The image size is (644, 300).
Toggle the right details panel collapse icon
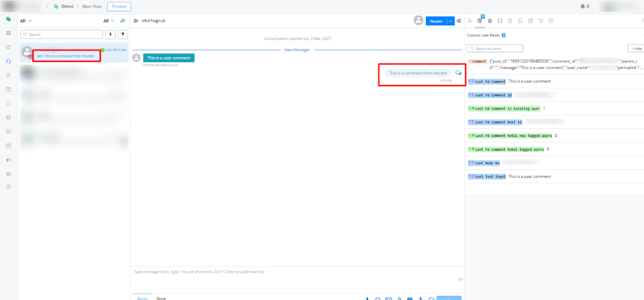[x=459, y=21]
